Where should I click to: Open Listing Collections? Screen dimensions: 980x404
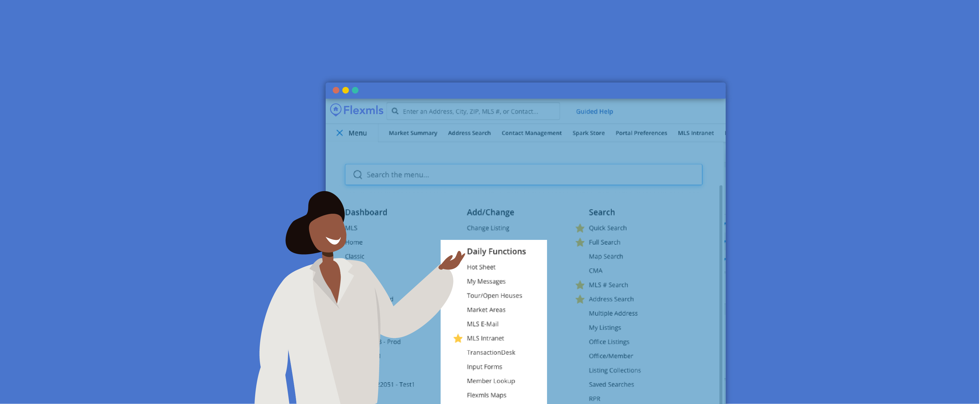coord(614,370)
